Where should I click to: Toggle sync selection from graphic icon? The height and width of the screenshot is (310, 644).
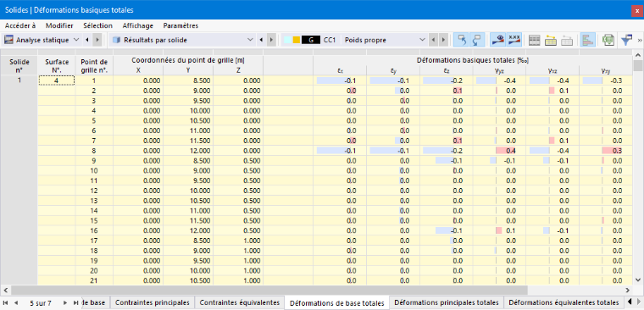477,41
